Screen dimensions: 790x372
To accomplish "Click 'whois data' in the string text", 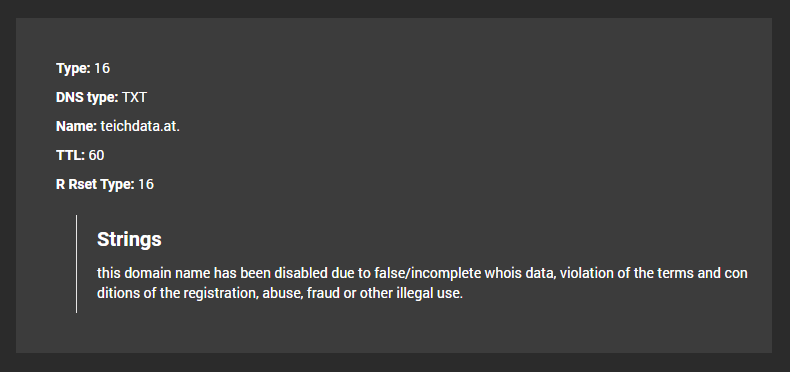I will click(x=520, y=273).
